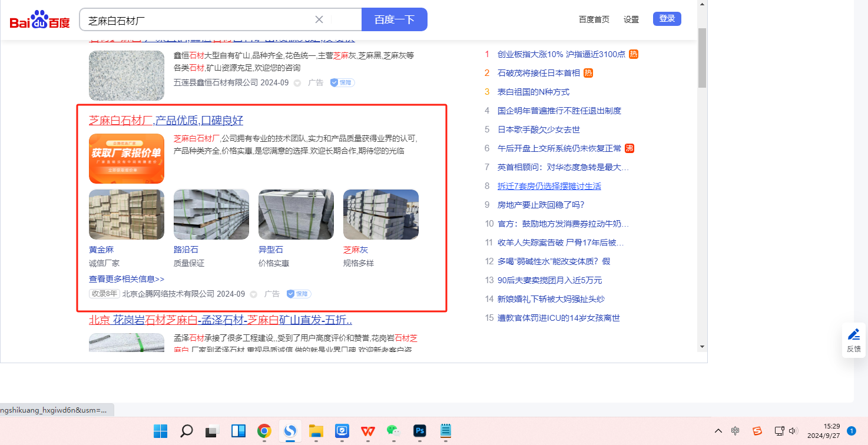Click the Chinese input mode indicator

pyautogui.click(x=736, y=431)
